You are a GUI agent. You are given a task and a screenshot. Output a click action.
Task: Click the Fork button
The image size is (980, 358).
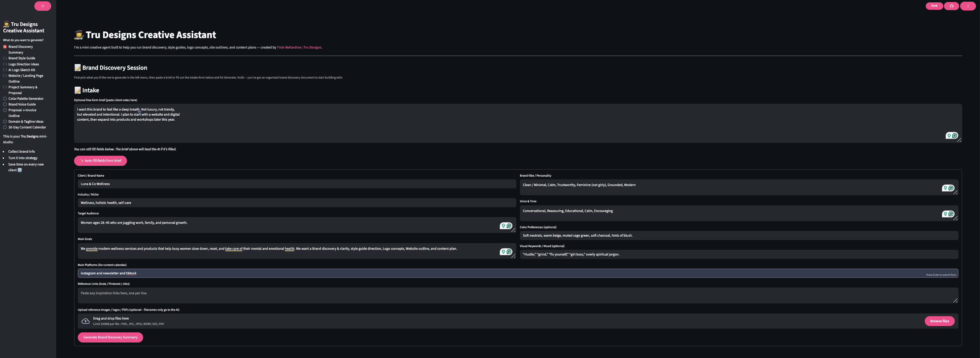(x=934, y=6)
